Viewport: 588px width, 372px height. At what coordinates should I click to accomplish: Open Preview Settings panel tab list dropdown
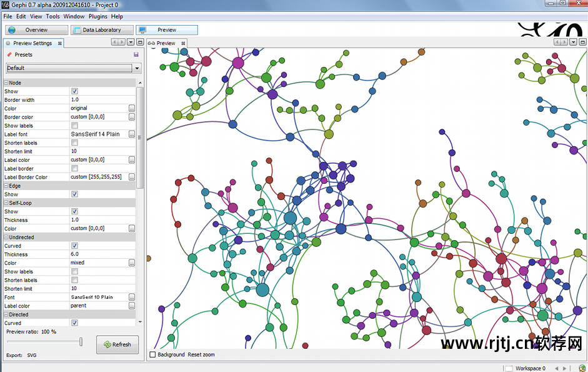click(x=131, y=42)
